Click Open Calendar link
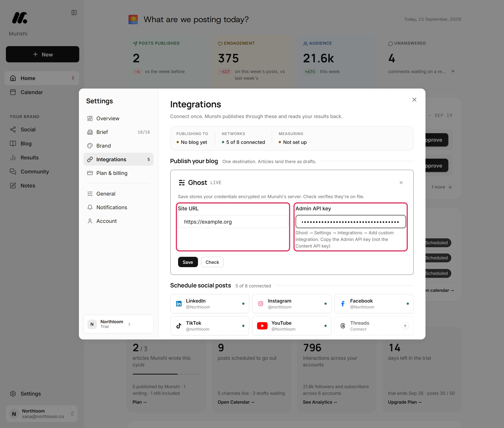This screenshot has height=428, width=504. pyautogui.click(x=236, y=402)
